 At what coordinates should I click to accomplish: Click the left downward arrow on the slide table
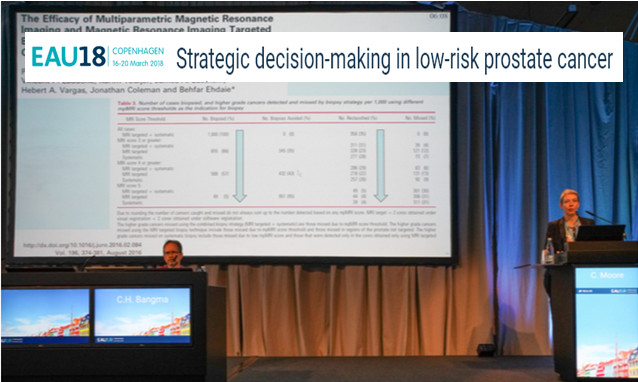(x=240, y=166)
